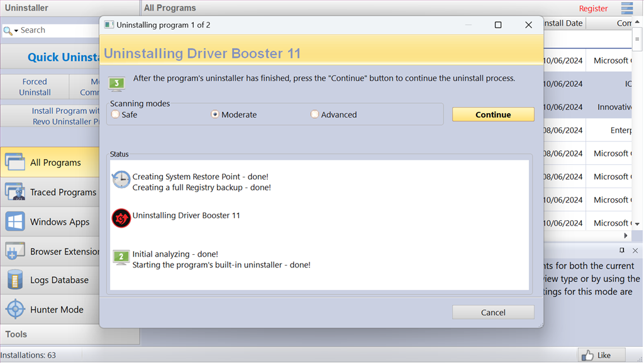Cancel the uninstall process
Image resolution: width=644 pixels, height=363 pixels.
[493, 312]
